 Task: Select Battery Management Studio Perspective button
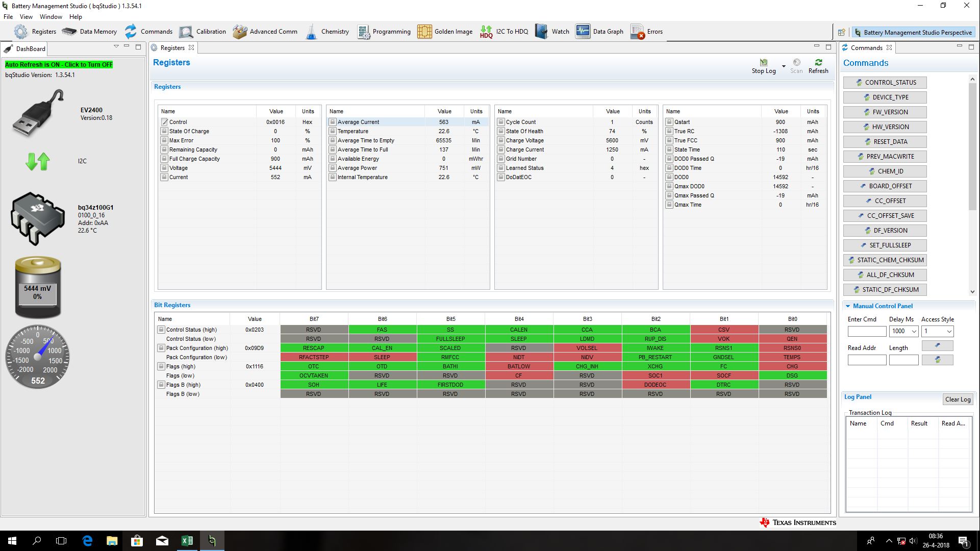click(913, 32)
